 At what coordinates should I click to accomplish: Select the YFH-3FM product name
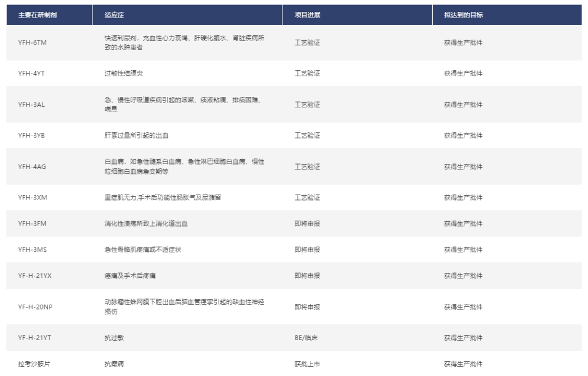pyautogui.click(x=32, y=223)
